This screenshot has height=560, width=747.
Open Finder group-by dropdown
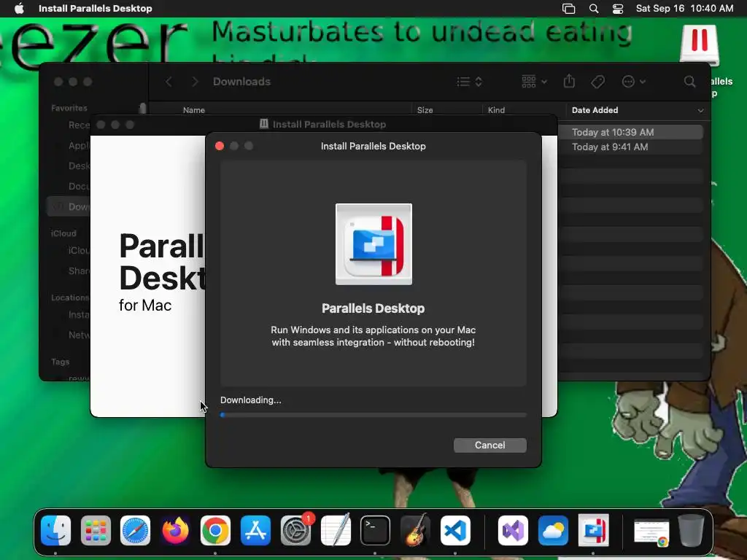coord(534,82)
